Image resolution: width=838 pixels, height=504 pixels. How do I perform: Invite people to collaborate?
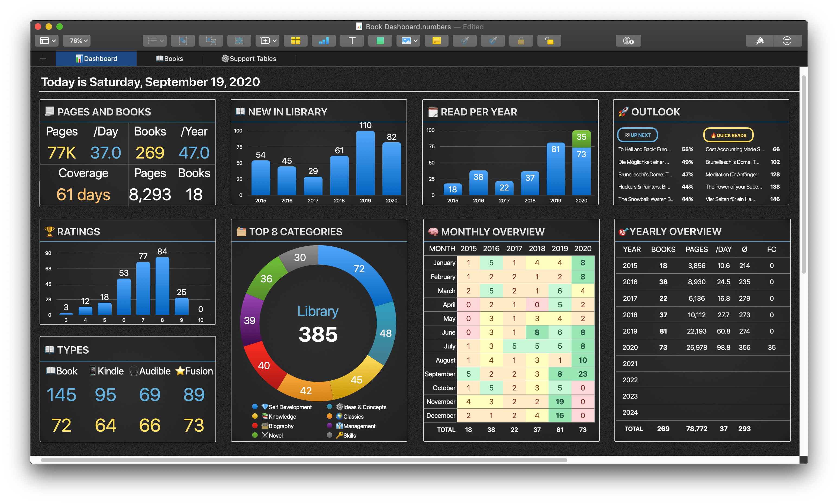[x=628, y=40]
